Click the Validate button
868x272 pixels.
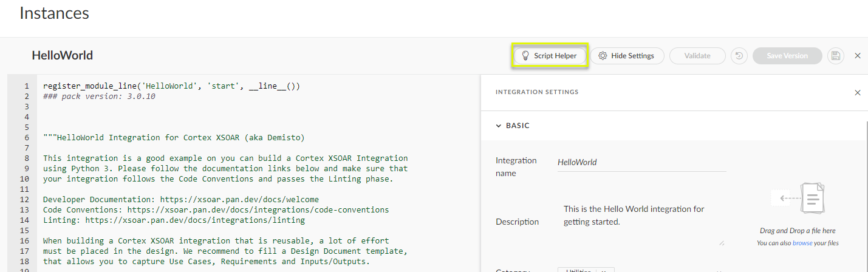[x=697, y=56]
